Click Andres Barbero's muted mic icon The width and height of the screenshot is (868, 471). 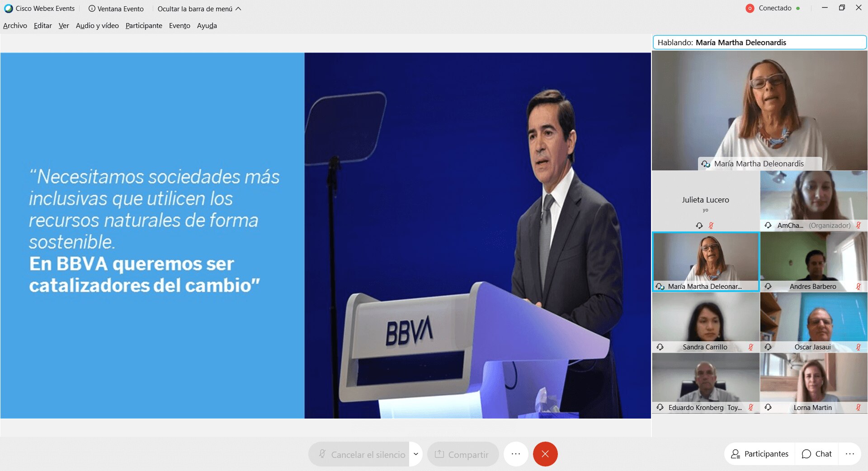click(x=859, y=287)
